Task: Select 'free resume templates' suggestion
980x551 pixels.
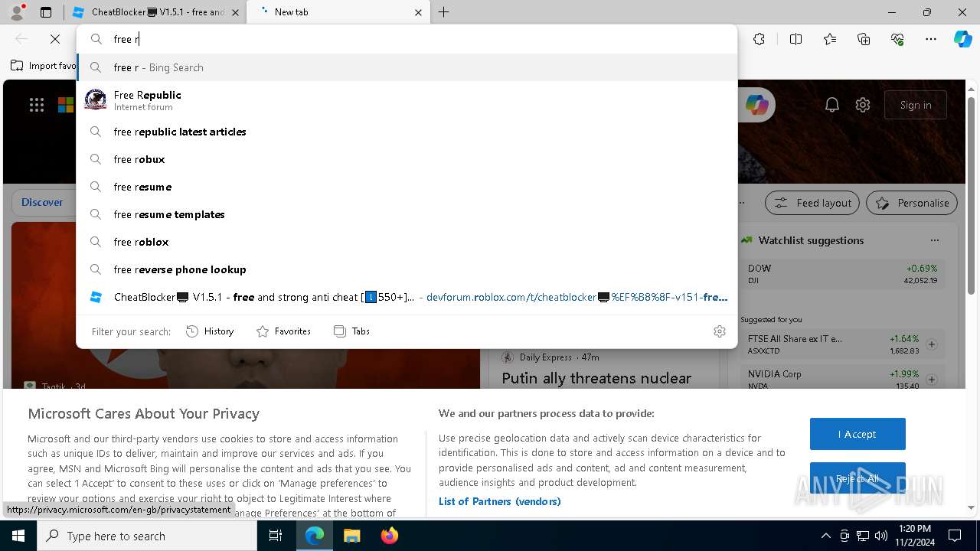Action: (x=407, y=214)
